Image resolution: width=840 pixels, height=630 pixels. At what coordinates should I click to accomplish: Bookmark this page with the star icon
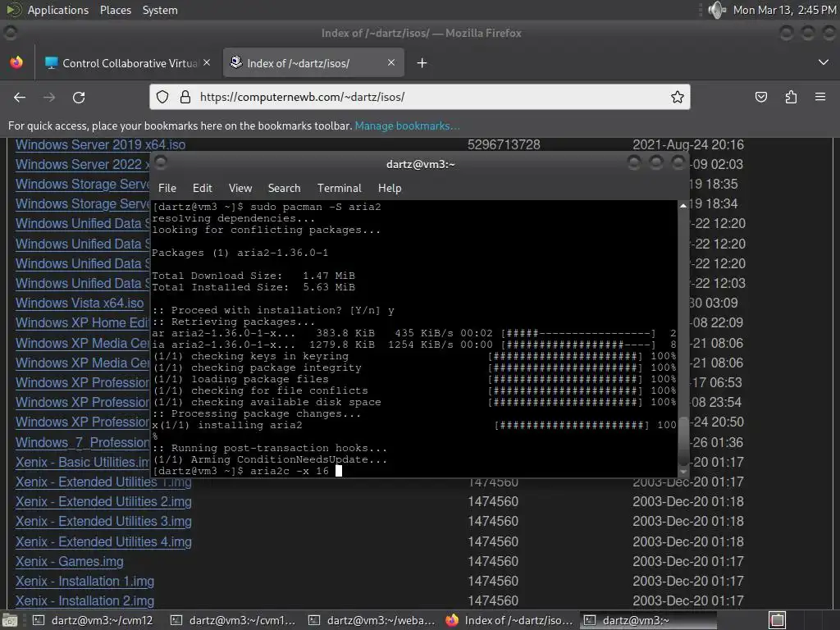pos(677,97)
